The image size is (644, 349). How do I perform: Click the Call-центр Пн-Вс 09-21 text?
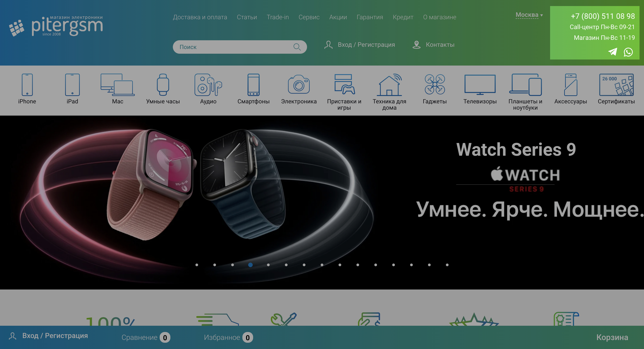tap(602, 27)
